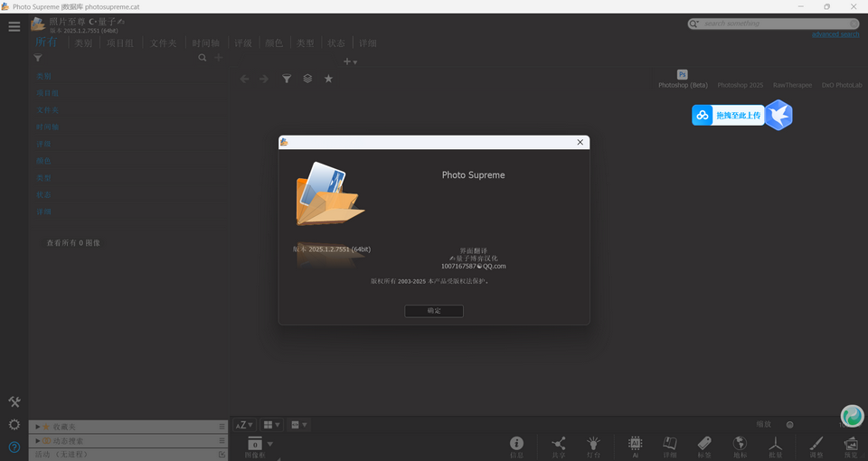Click the RawTherapee editor shortcut
Screen dimensions: 868x461
792,85
